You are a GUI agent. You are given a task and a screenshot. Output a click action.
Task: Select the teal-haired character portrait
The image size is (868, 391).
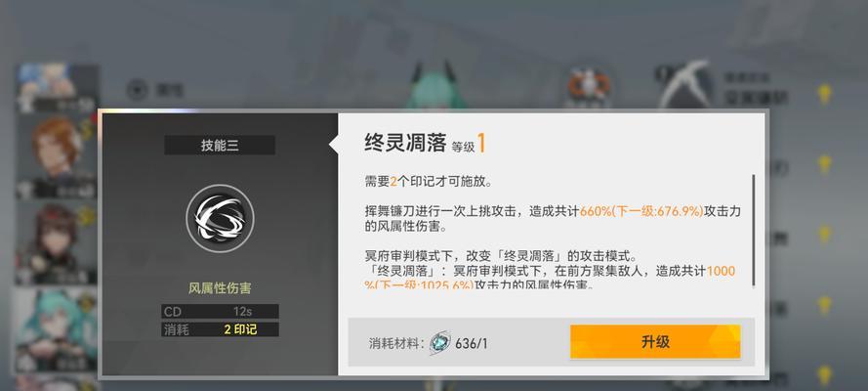(56, 330)
